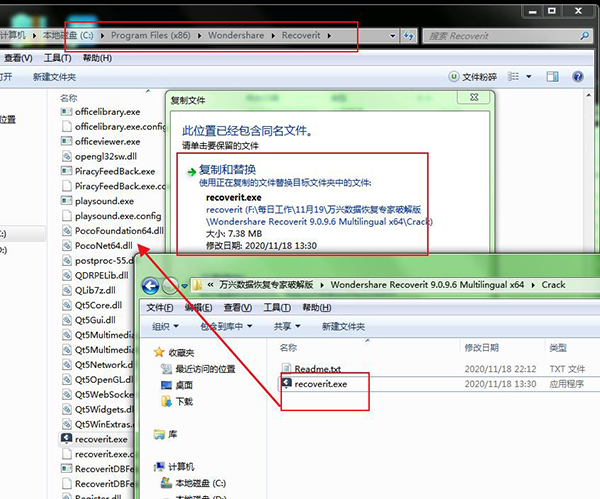Click the 文件粉碎 text button
600x499 pixels.
[x=479, y=77]
